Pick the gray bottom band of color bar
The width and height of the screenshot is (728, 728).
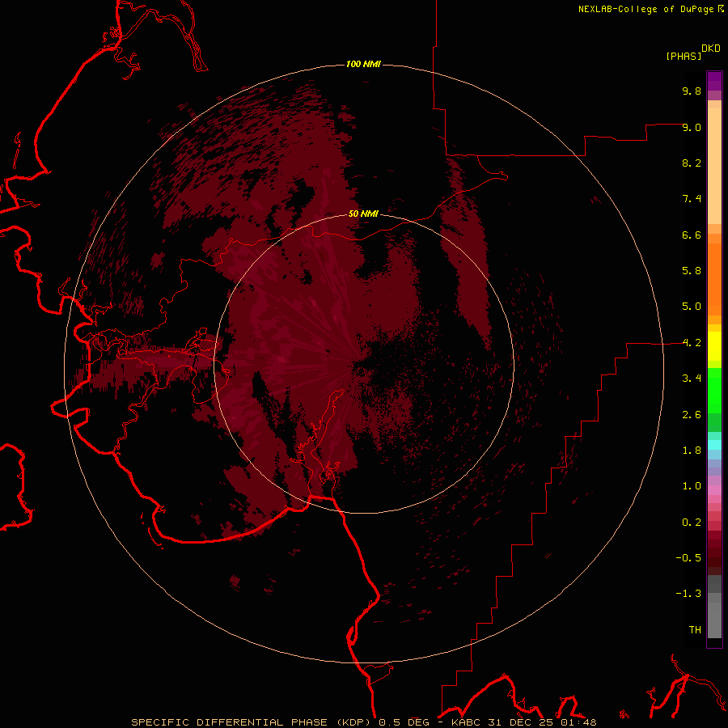[714, 622]
